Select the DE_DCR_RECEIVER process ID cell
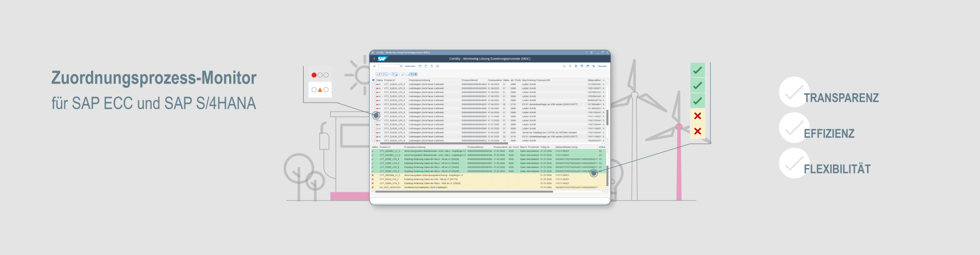Viewport: 980px width, 255px height. coord(390,187)
